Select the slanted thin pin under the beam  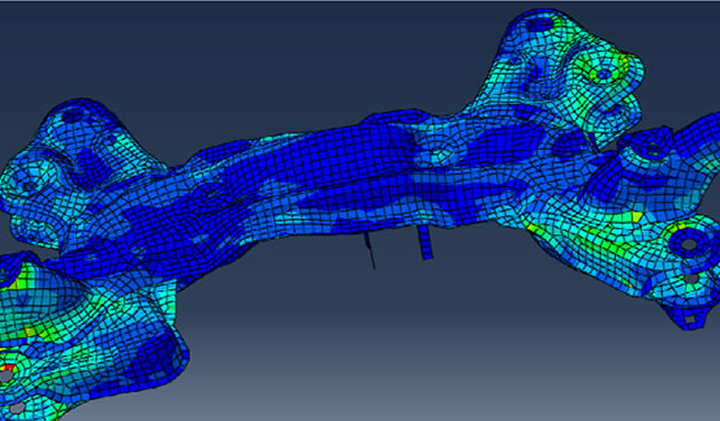(368, 252)
